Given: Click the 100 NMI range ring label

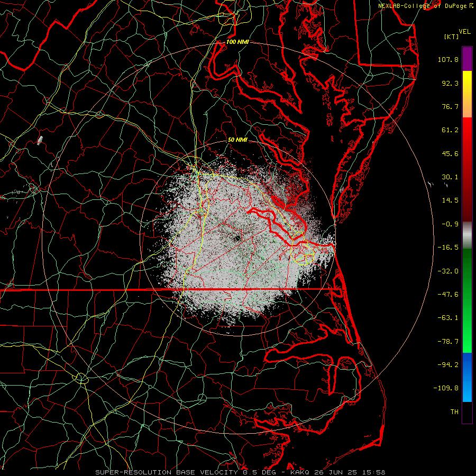Looking at the screenshot, I should coord(237,42).
